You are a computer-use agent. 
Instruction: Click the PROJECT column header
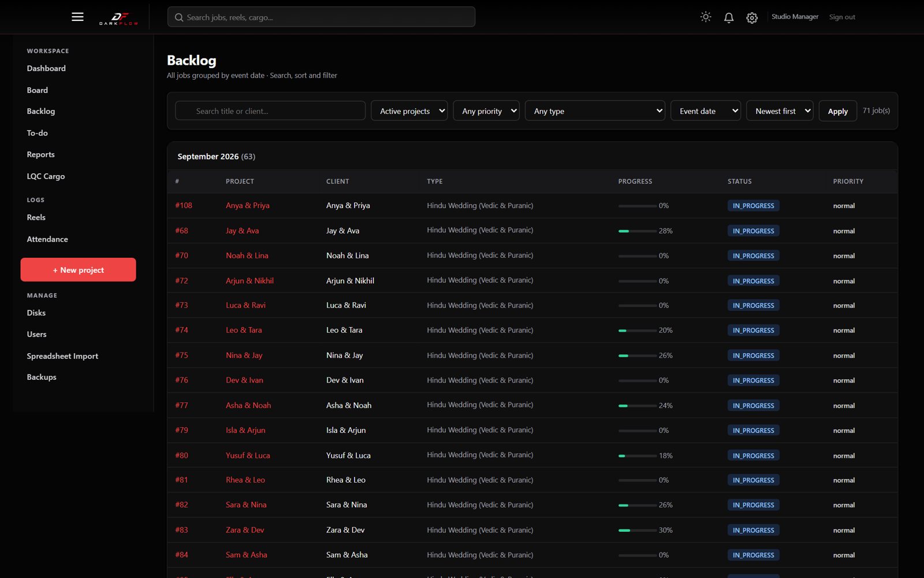240,181
